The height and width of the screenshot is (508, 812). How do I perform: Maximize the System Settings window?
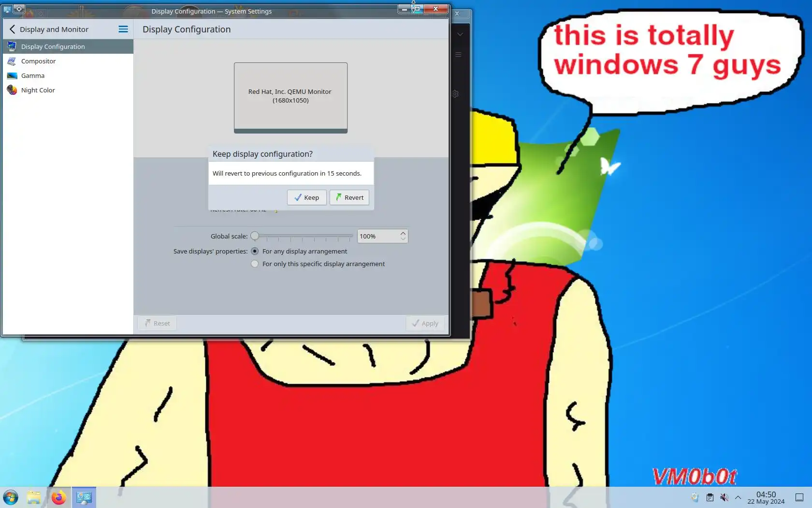[x=417, y=9]
